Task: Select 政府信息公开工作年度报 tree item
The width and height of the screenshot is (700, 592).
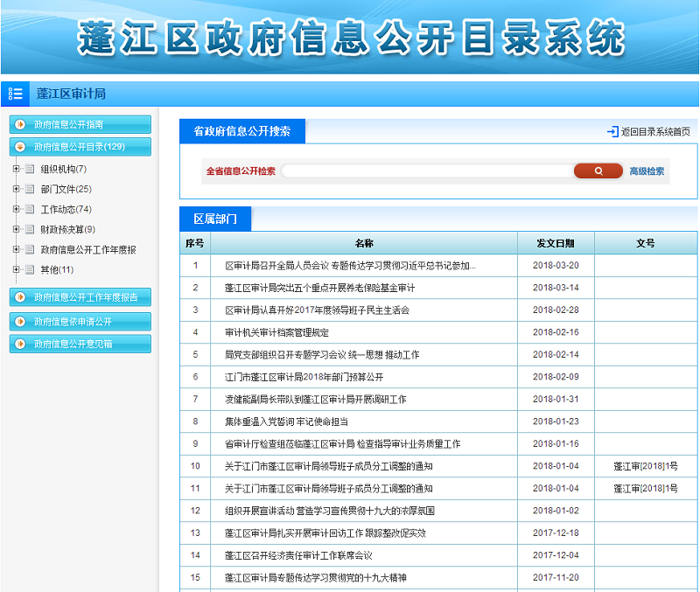Action: [87, 249]
